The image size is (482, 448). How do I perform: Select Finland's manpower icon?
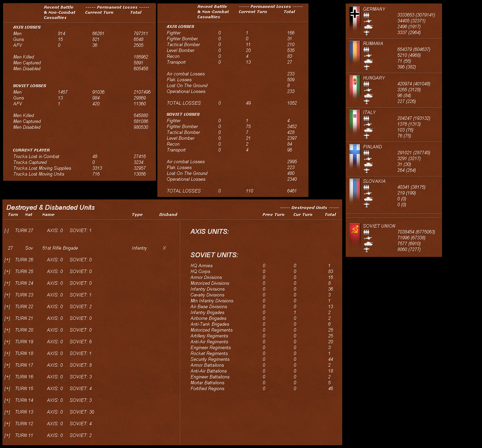366,153
